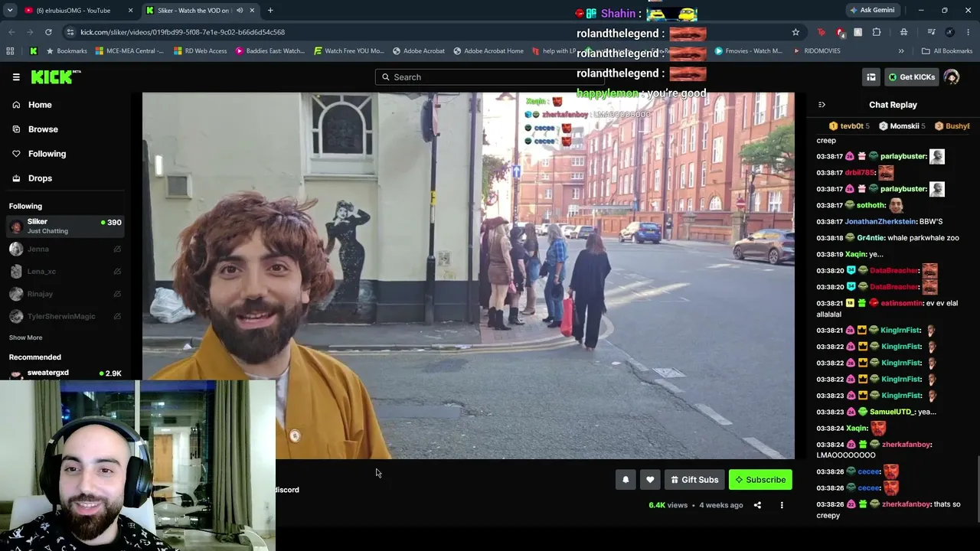This screenshot has width=980, height=551.
Task: Click the offline icon next to Rinajay
Action: click(x=117, y=294)
